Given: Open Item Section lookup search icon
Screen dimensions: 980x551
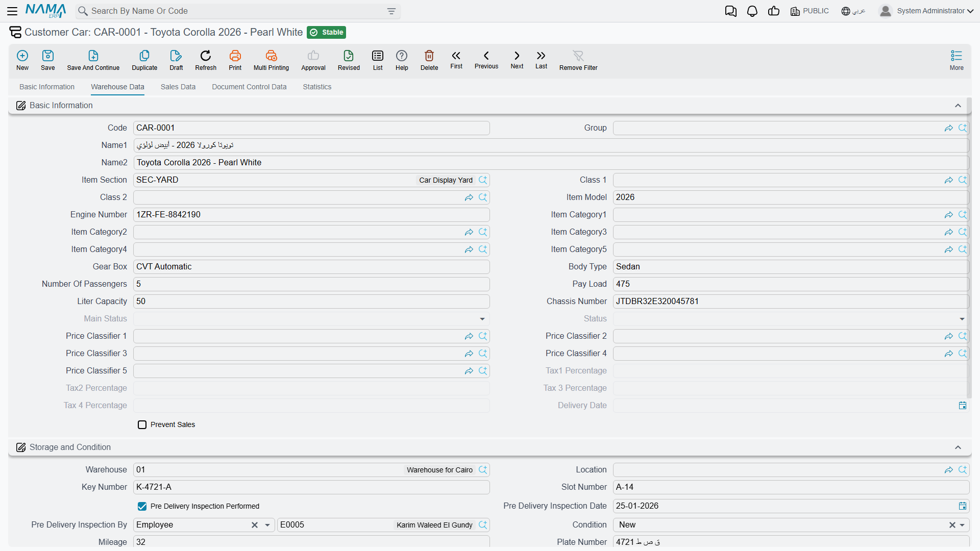Looking at the screenshot, I should [x=483, y=180].
